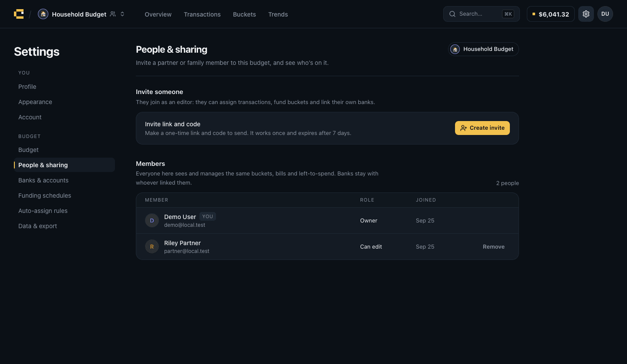The height and width of the screenshot is (364, 627).
Task: Open Riley Partner's Can edit role
Action: coord(371,246)
